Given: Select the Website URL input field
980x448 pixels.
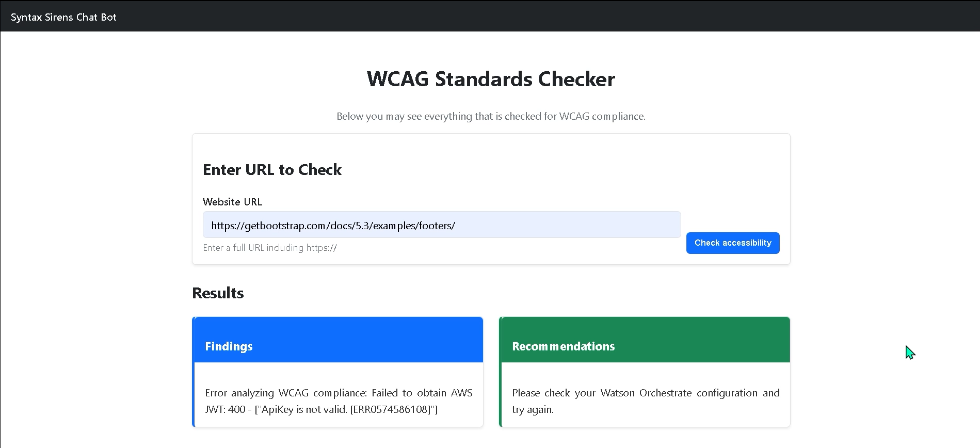Looking at the screenshot, I should click(x=441, y=225).
